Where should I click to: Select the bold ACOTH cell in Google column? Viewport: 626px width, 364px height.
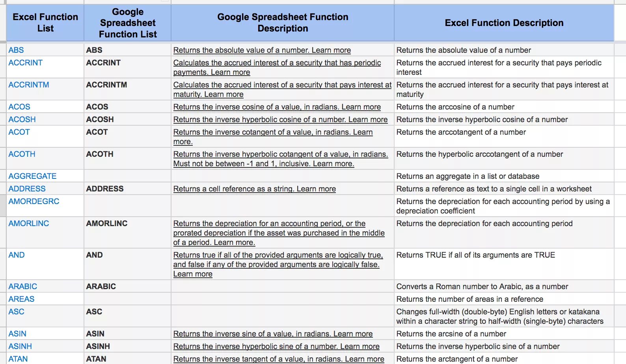128,158
